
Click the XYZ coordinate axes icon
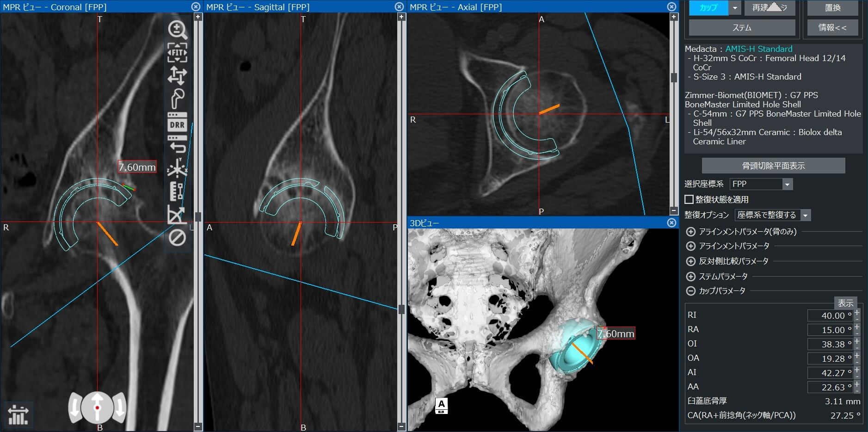point(178,168)
